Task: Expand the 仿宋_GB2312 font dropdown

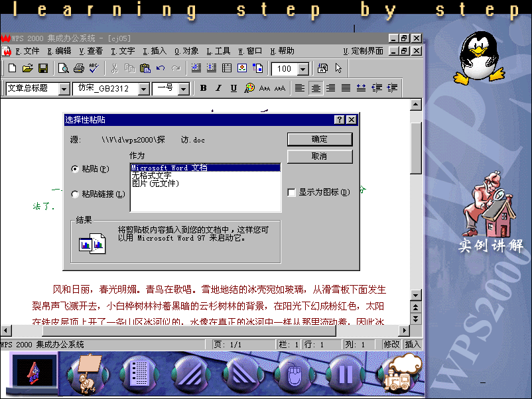Action: pyautogui.click(x=143, y=89)
